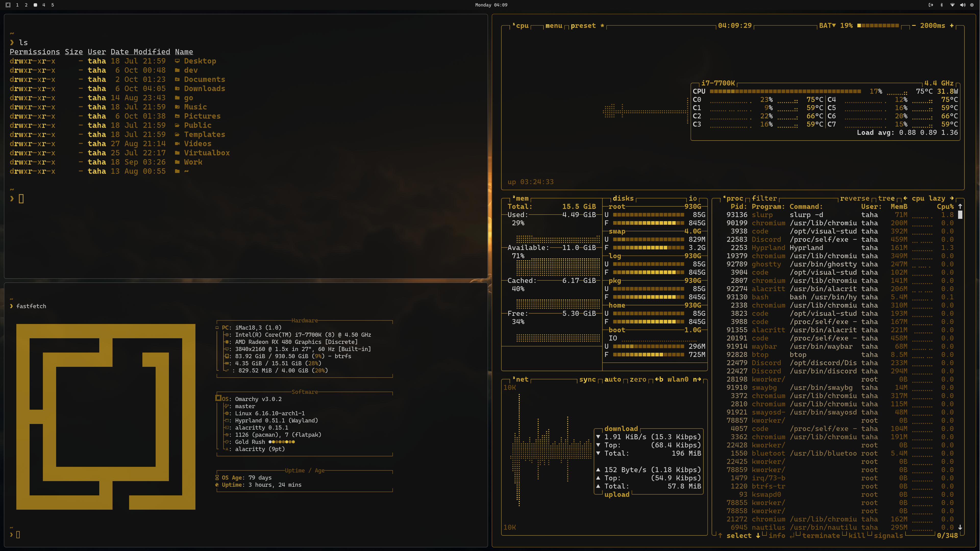Change process sorting with the arrow right of cpu lazy
Image resolution: width=980 pixels, height=551 pixels.
(952, 198)
